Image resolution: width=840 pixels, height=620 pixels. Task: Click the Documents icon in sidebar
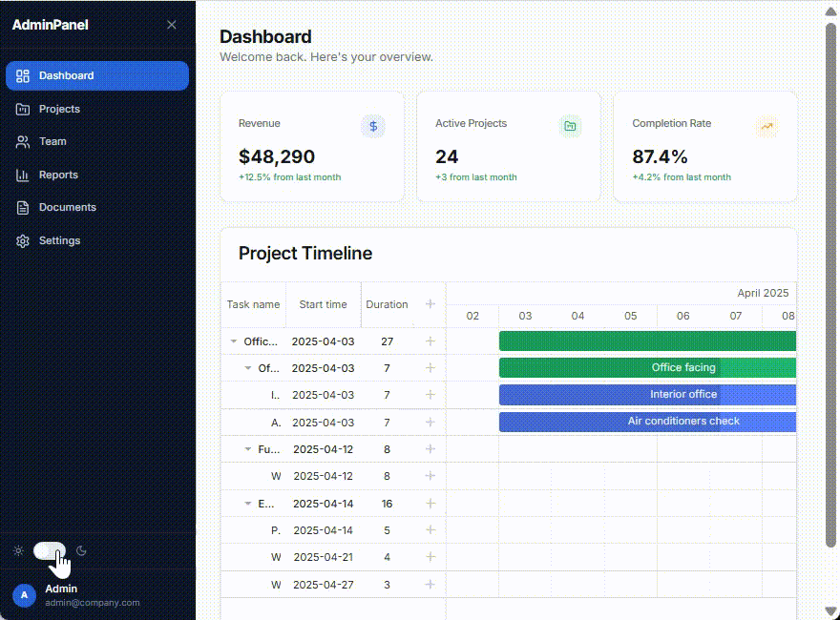coord(22,207)
